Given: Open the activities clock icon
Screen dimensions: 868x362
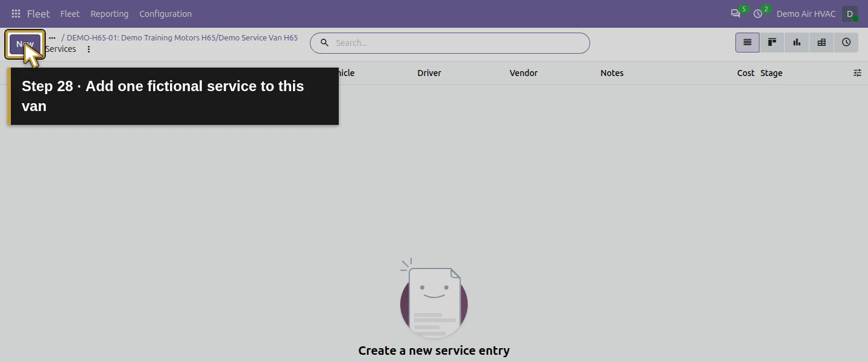Looking at the screenshot, I should point(758,13).
